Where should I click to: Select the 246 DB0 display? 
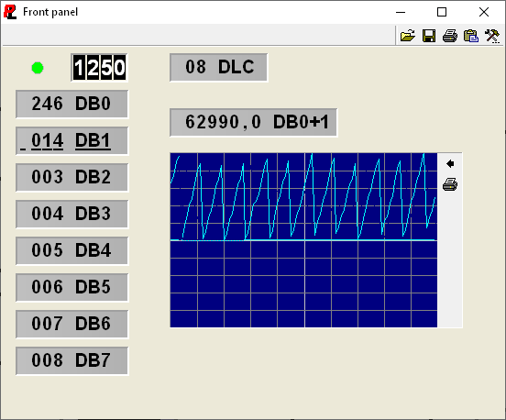point(72,104)
